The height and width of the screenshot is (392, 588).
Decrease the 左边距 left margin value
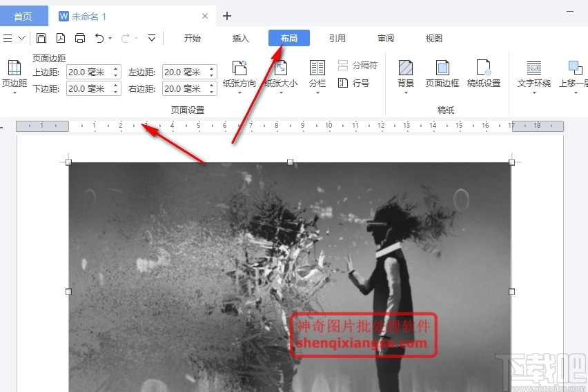click(x=212, y=75)
